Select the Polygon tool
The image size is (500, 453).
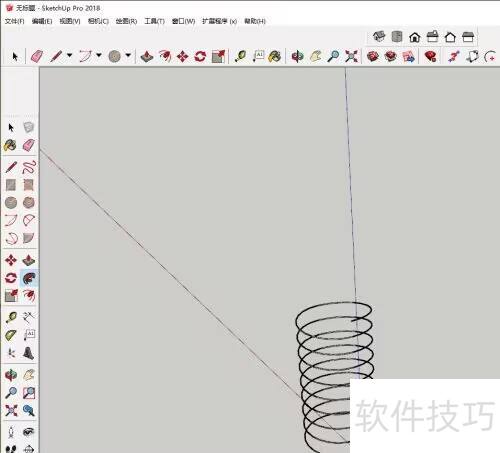29,202
